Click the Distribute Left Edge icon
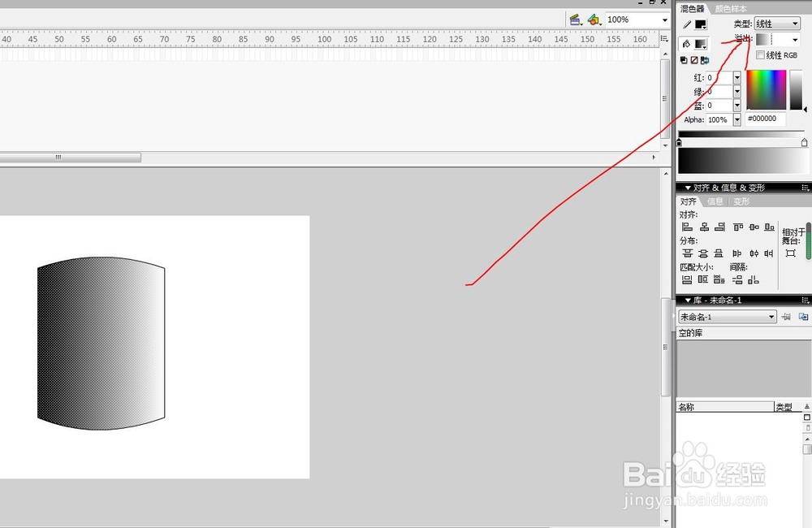The image size is (812, 528). [737, 253]
